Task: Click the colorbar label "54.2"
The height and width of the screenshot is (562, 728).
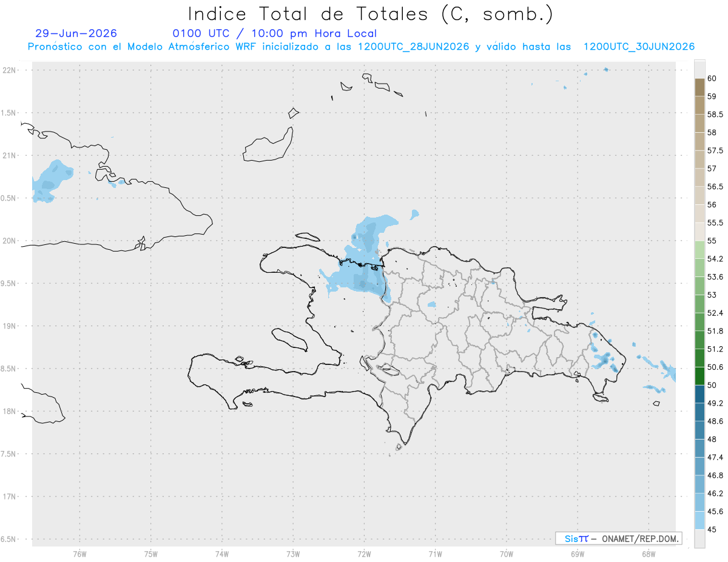Action: [x=715, y=259]
